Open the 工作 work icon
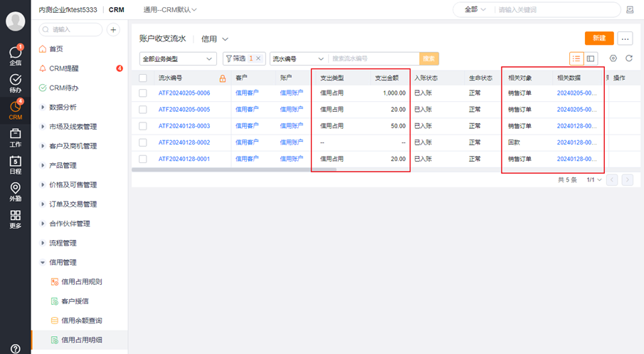This screenshot has height=354, width=644. [15, 137]
